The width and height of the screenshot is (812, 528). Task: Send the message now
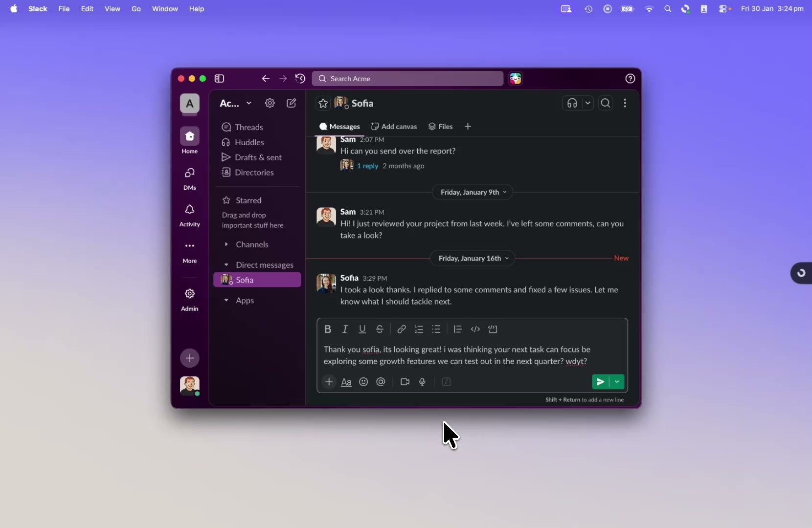(x=601, y=382)
